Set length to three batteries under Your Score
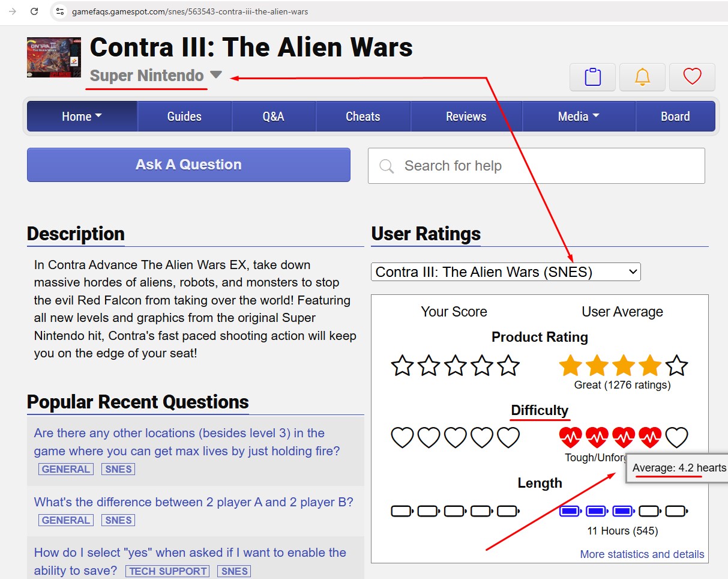Image resolution: width=728 pixels, height=579 pixels. pyautogui.click(x=455, y=511)
